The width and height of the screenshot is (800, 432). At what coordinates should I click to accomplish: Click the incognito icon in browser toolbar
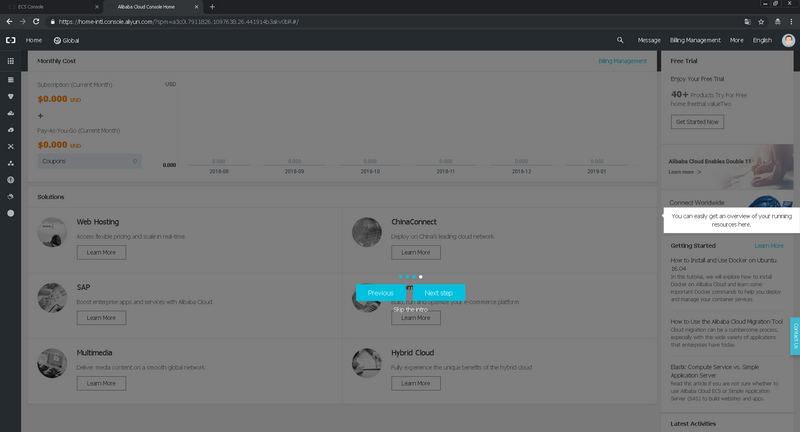(778, 21)
